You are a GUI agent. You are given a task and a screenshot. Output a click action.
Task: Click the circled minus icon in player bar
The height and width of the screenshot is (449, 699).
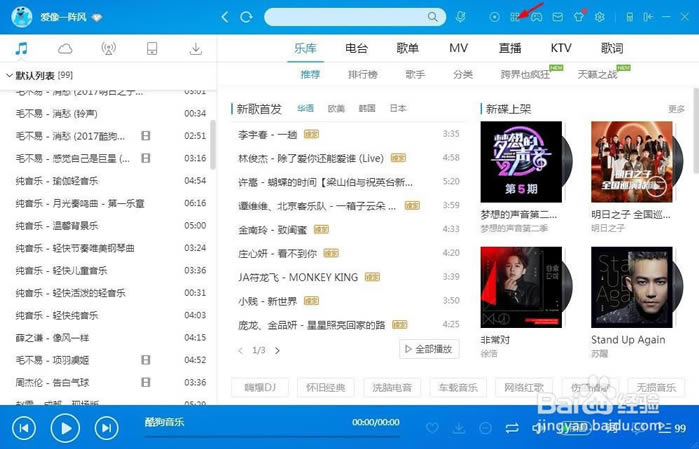(x=485, y=428)
